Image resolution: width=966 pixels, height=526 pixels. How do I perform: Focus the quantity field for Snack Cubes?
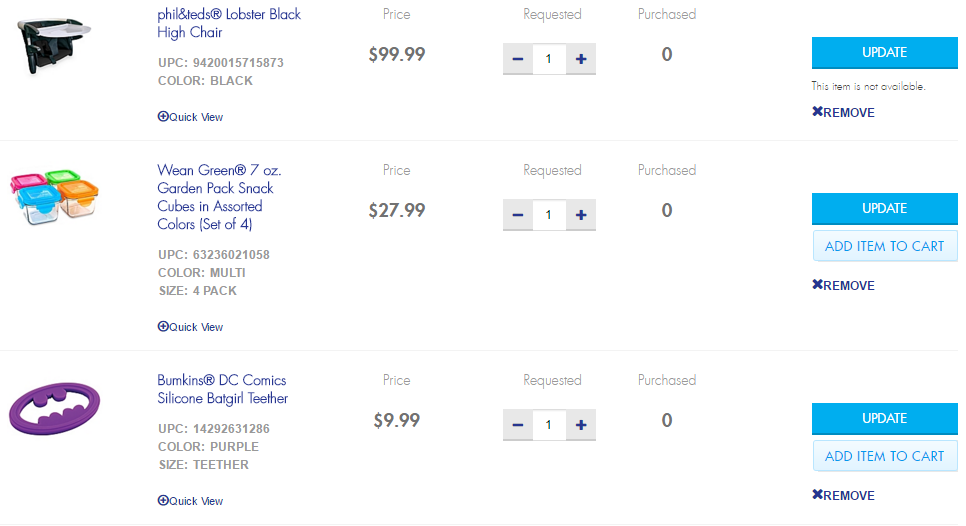coord(549,215)
